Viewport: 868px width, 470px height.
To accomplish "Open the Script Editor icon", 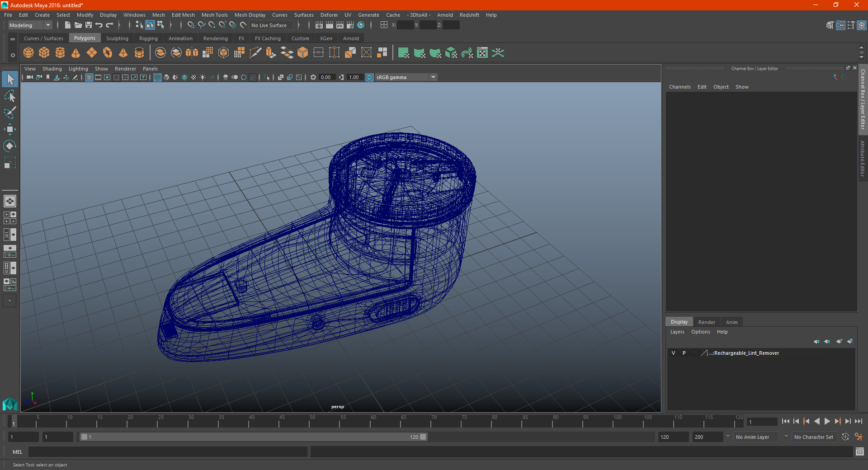I will [x=860, y=451].
